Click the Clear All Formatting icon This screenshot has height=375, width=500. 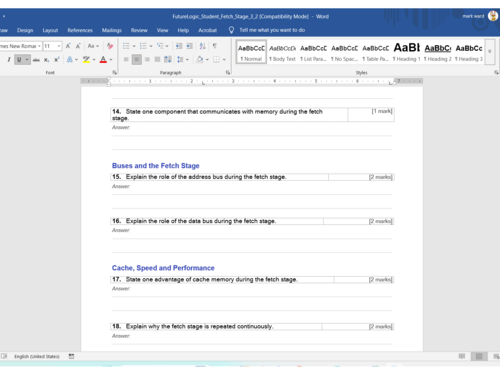coord(110,46)
